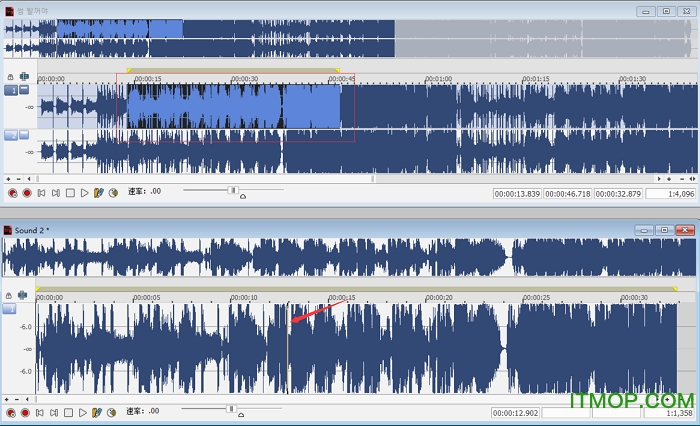Viewport: 700px width, 426px height.
Task: Adjust the upper window playback rate slider
Action: pos(233,190)
